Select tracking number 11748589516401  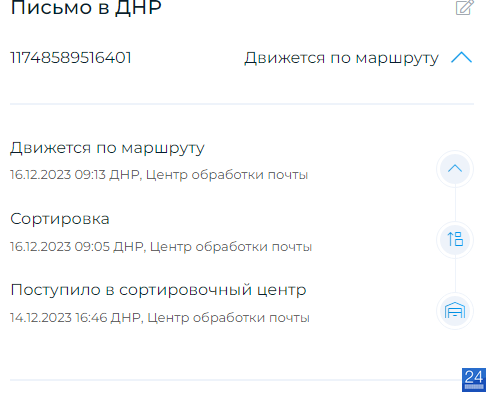click(x=71, y=58)
